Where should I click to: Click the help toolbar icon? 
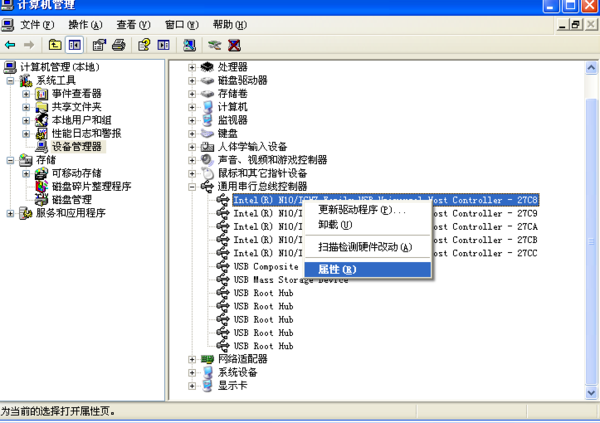(x=144, y=45)
